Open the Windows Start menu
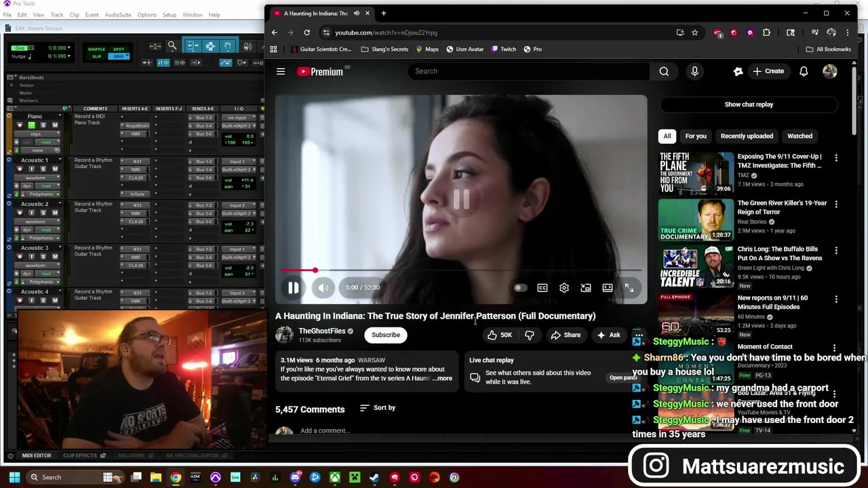The width and height of the screenshot is (868, 488). pyautogui.click(x=14, y=477)
